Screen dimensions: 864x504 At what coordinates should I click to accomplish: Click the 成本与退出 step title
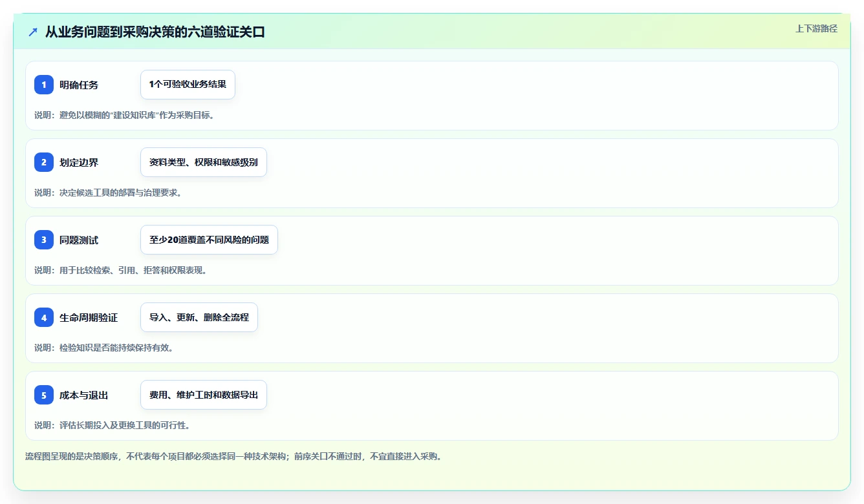point(84,395)
